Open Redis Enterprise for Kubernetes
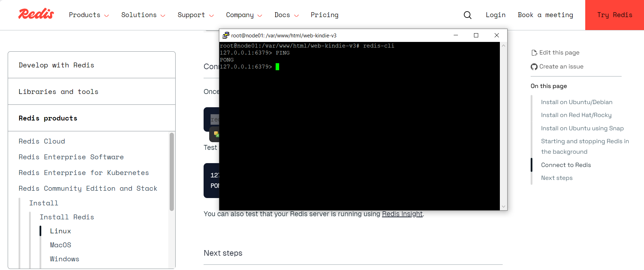Viewport: 644px width, 270px height. coord(84,173)
